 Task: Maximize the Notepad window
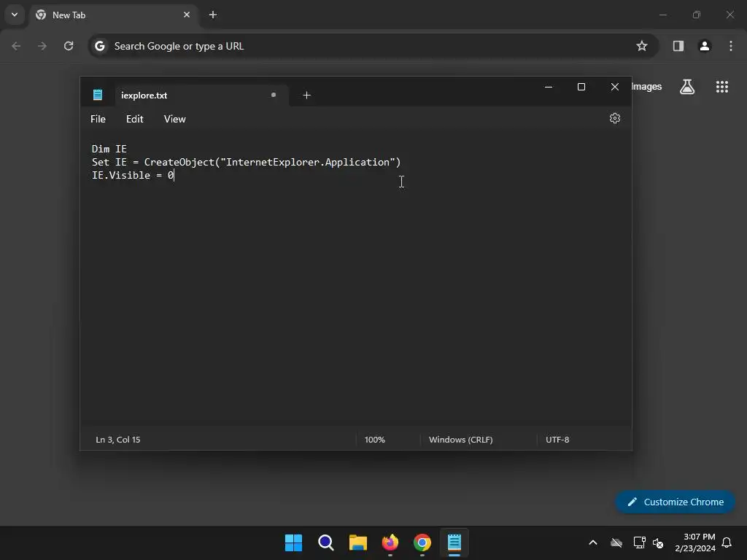[x=581, y=87]
